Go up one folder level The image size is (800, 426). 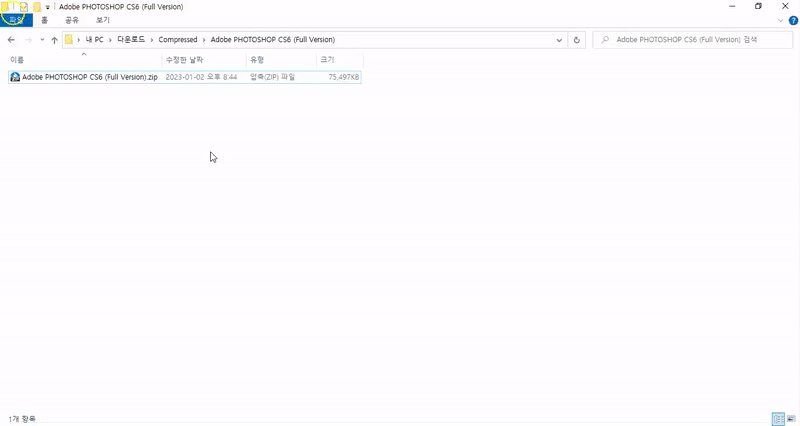point(54,40)
